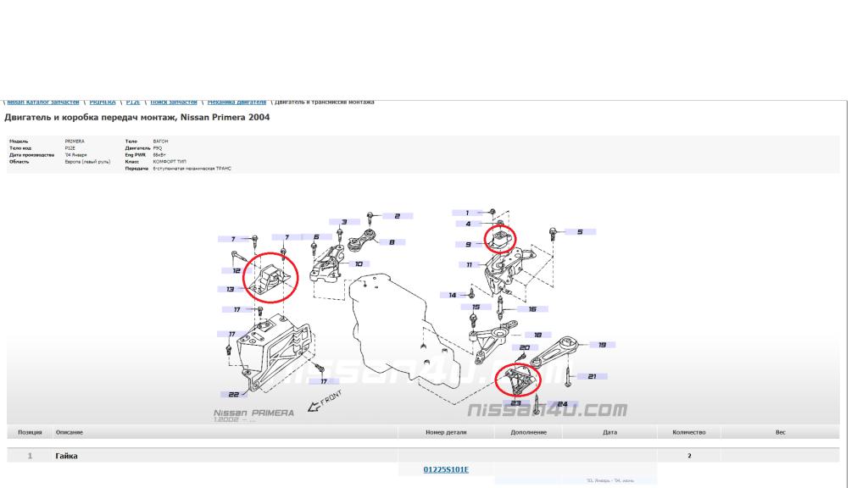Click the page heading 'Двигатель и коробка передач монтаж'
Viewport: 868px width, 488px height.
(x=90, y=117)
